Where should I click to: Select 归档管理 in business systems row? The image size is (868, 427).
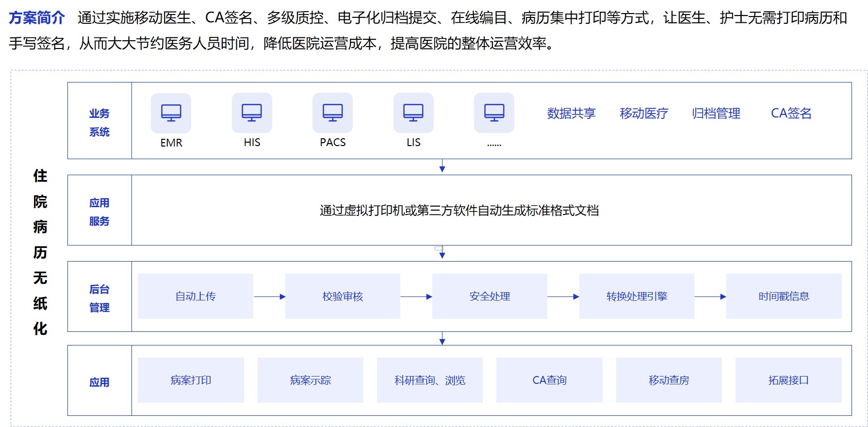[x=716, y=114]
